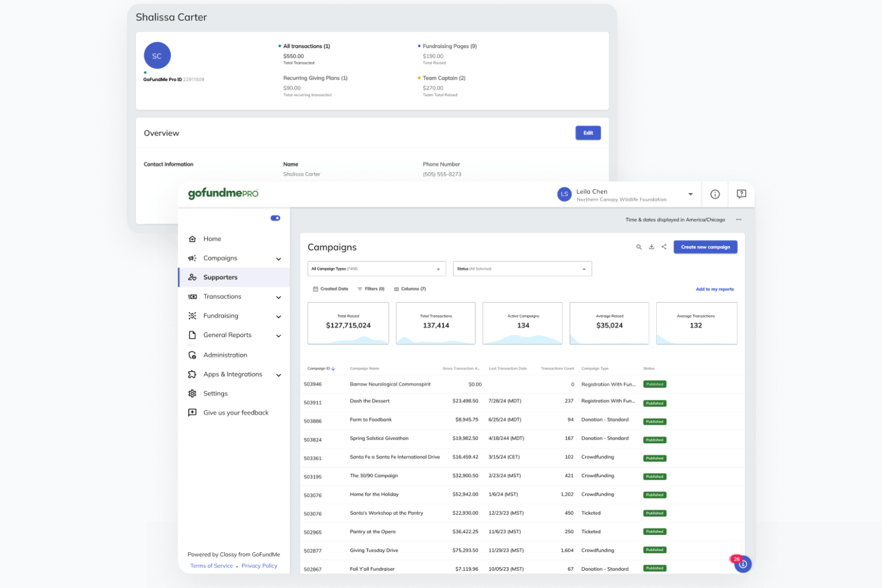The width and height of the screenshot is (882, 588).
Task: Open the search icon in Campaigns toolbar
Action: 639,247
